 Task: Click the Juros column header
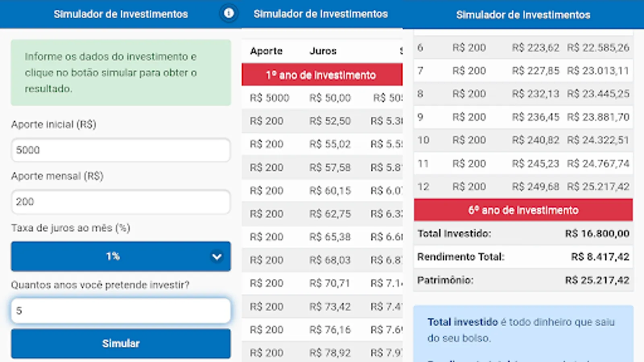323,51
